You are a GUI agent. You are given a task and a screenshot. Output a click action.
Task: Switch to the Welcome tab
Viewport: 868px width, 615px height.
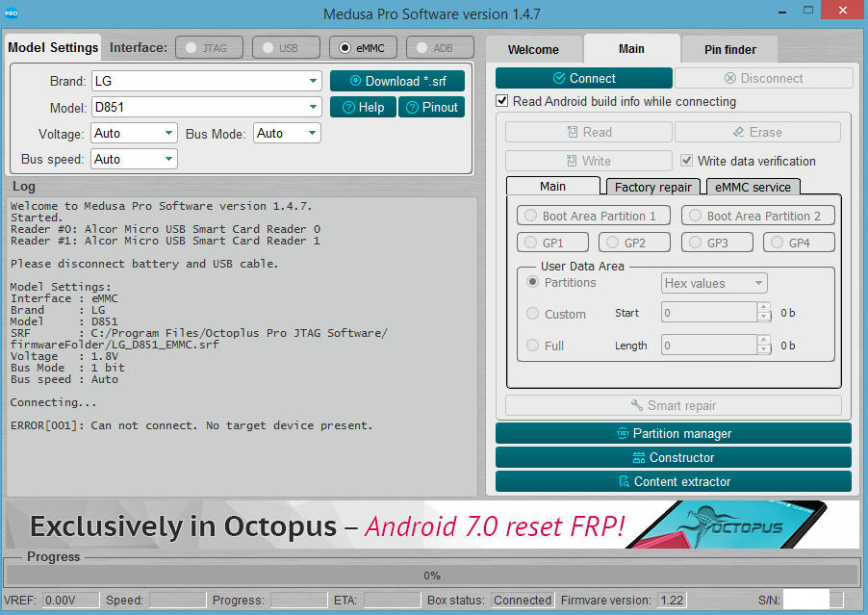coord(533,49)
